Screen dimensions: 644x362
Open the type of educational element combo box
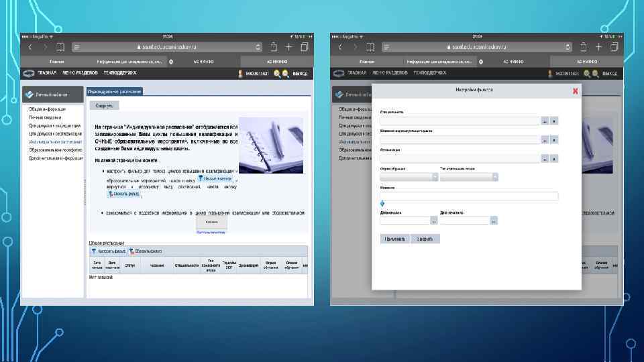point(469,177)
